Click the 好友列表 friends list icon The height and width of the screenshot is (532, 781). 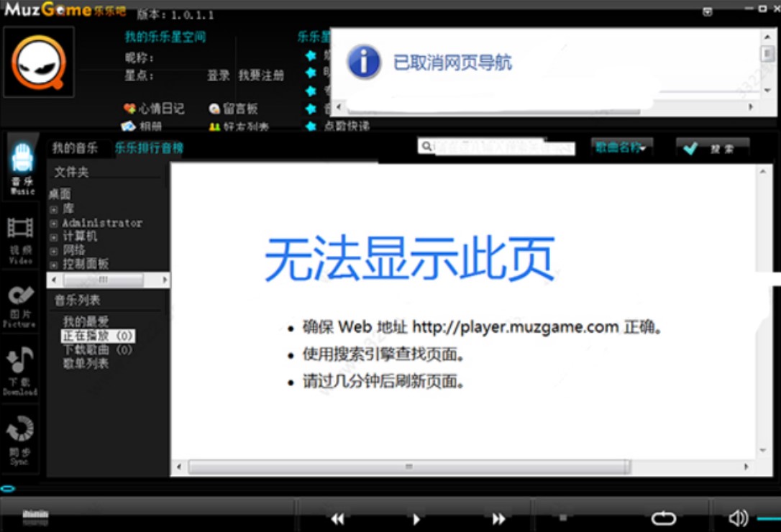tap(214, 127)
